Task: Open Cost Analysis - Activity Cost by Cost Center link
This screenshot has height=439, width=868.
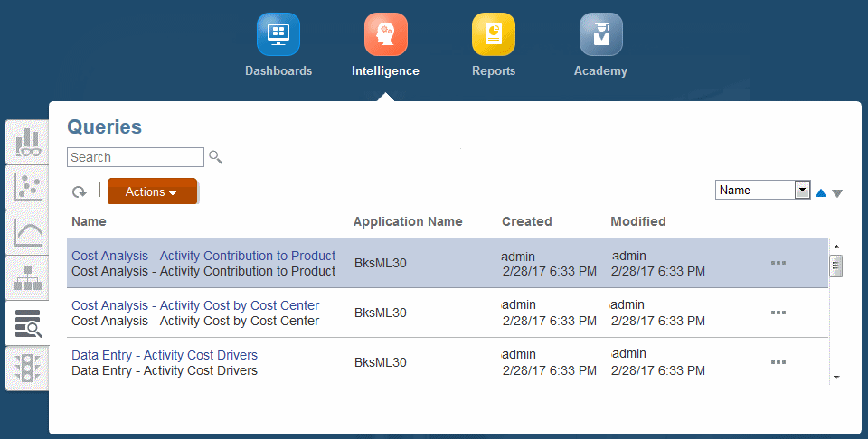Action: (x=195, y=305)
